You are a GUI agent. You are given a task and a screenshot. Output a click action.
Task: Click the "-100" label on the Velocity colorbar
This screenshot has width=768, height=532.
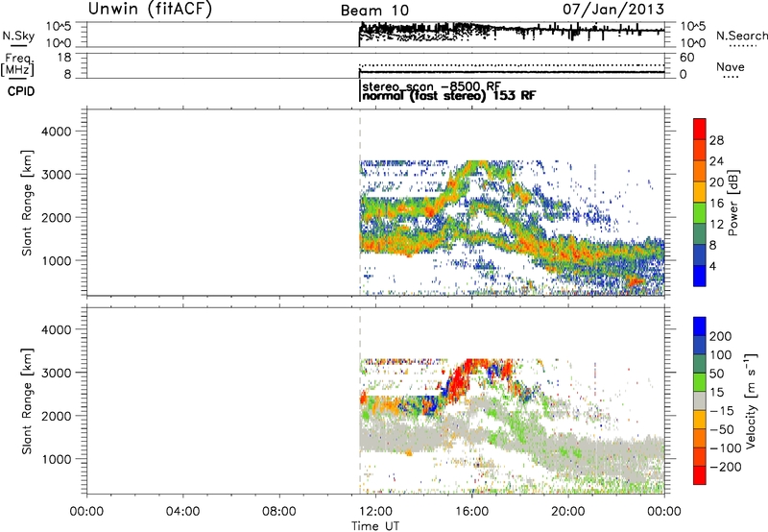click(726, 448)
